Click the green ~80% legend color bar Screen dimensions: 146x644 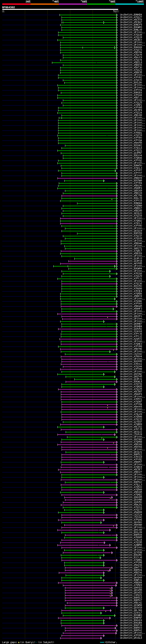(101, 4)
